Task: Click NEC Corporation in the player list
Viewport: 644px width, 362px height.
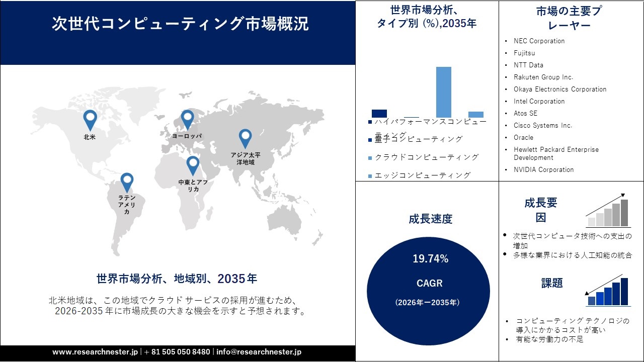Action: (x=539, y=41)
